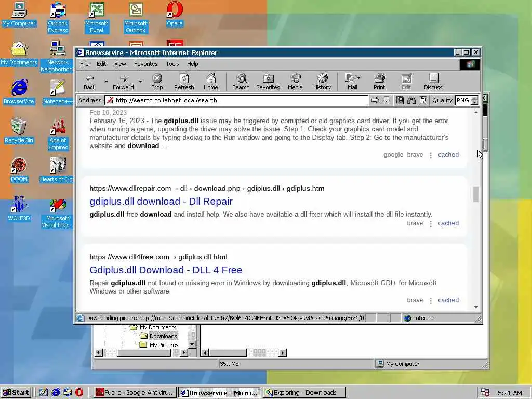Launch Internet Explorer from quick launch bar
This screenshot has height=399, width=532.
coord(56,393)
